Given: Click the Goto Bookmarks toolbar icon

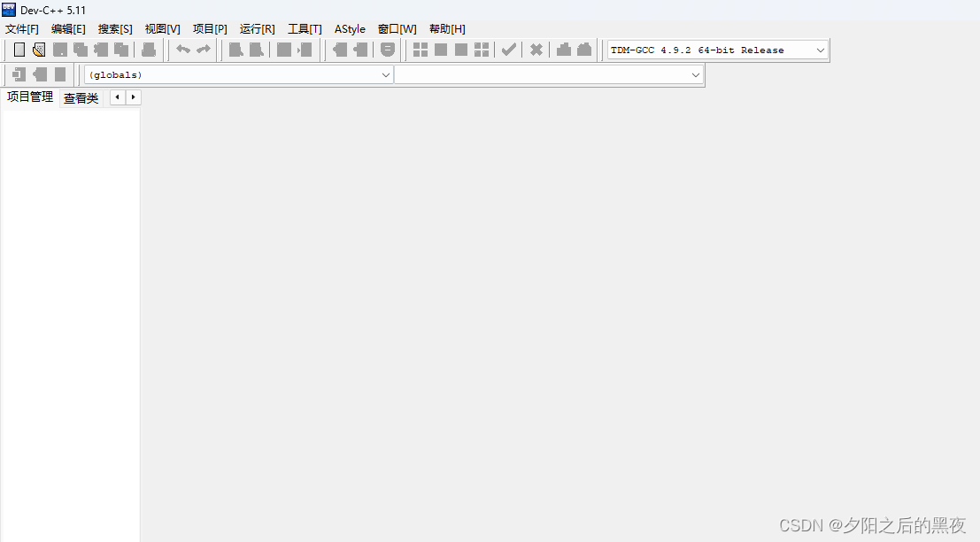Looking at the screenshot, I should (60, 74).
